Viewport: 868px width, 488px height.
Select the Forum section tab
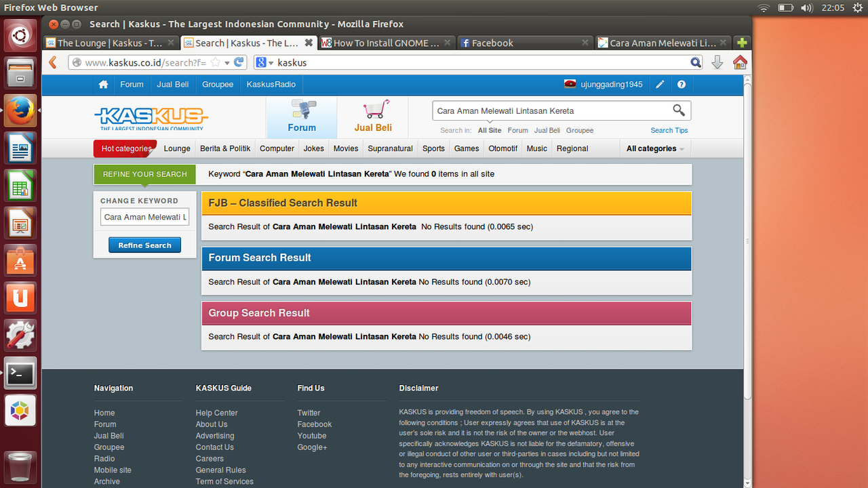point(302,117)
